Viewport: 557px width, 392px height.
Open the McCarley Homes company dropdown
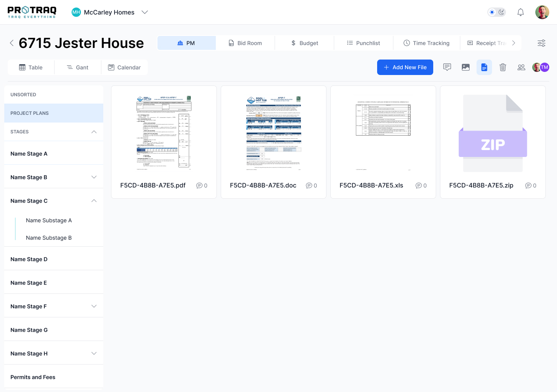point(145,12)
